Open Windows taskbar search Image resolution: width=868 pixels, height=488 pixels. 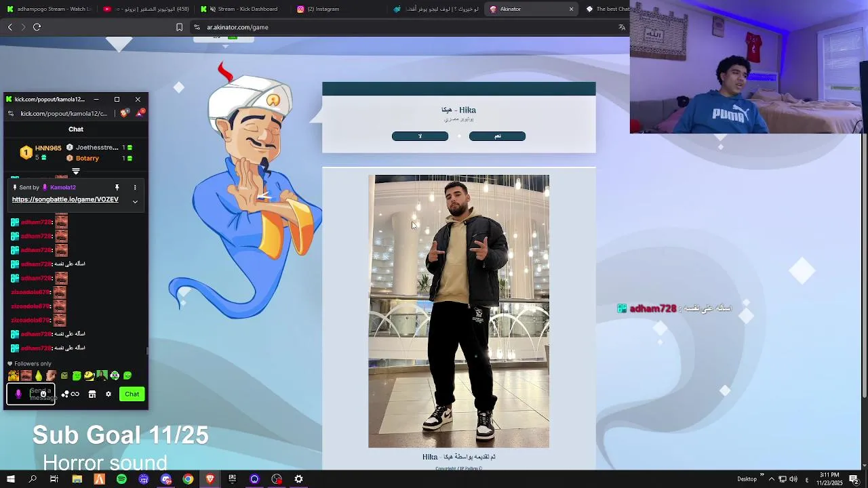(32, 479)
